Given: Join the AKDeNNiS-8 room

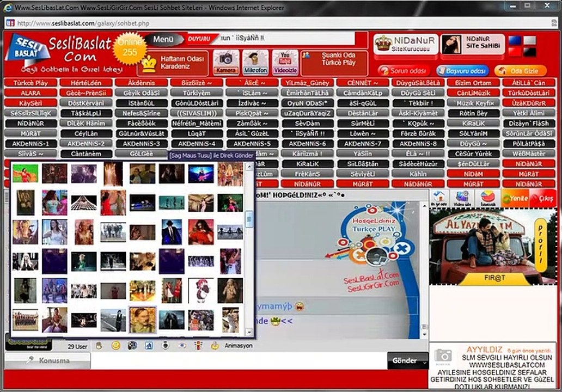Looking at the screenshot, I should coord(418,144).
